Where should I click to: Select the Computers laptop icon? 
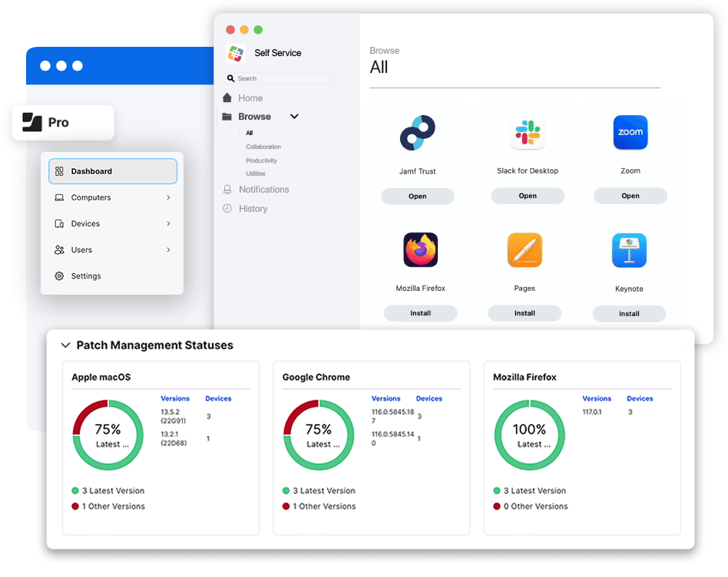60,197
